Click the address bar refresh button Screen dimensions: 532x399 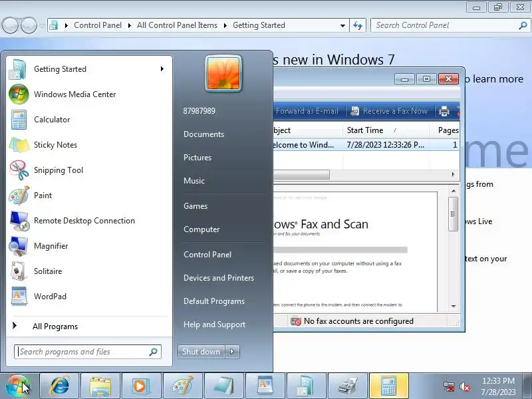point(358,25)
